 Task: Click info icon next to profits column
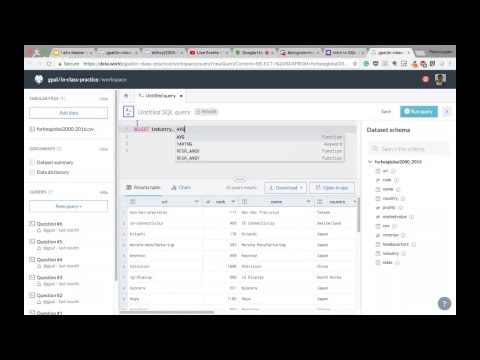tap(400, 208)
